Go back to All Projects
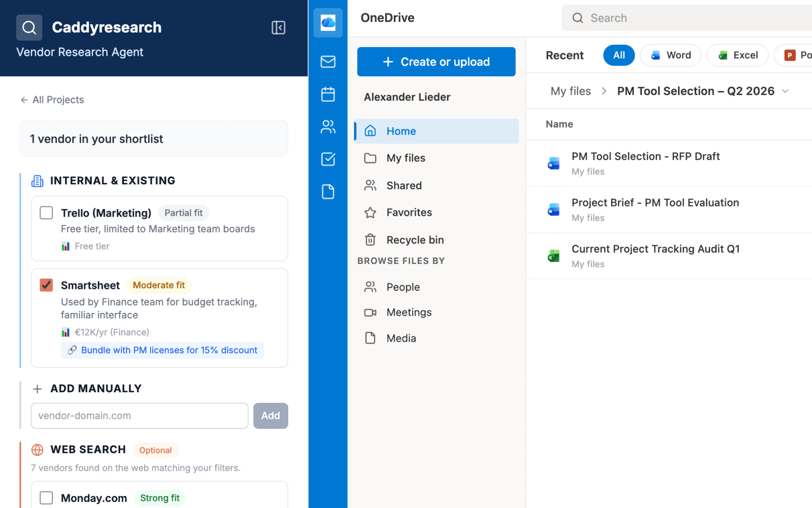This screenshot has width=812, height=508. pyautogui.click(x=52, y=100)
